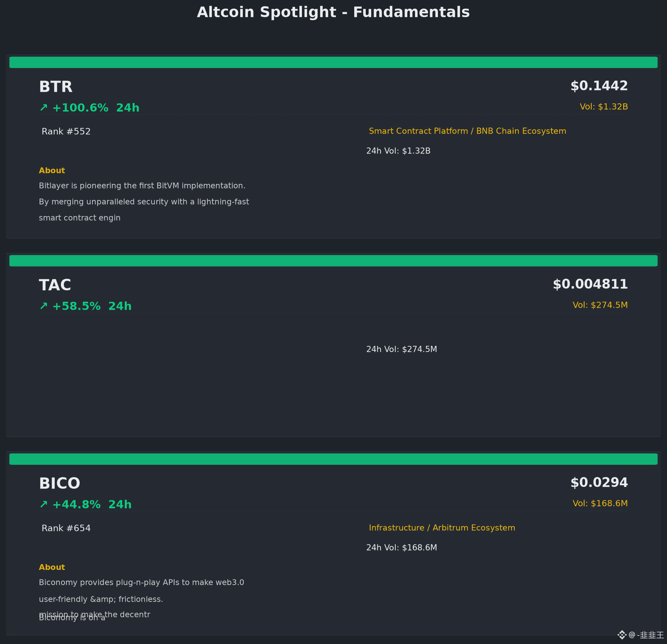Click the green bar above BICO card

(x=333, y=459)
